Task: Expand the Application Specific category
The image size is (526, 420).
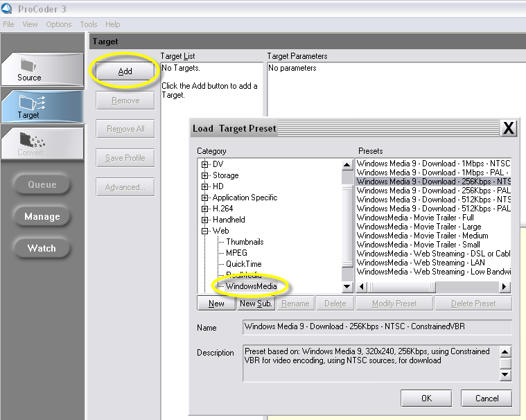Action: pos(204,198)
